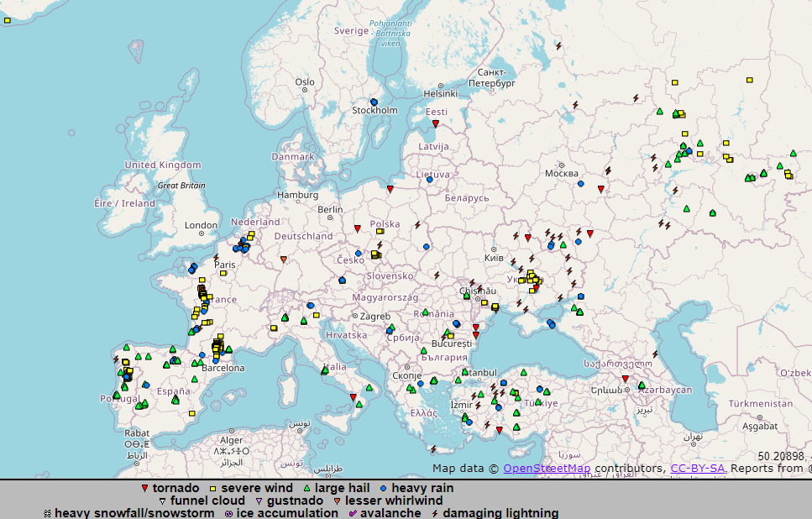Image resolution: width=812 pixels, height=519 pixels.
Task: Open the lesser whirlwind marker in Deutschland
Action: 283,259
